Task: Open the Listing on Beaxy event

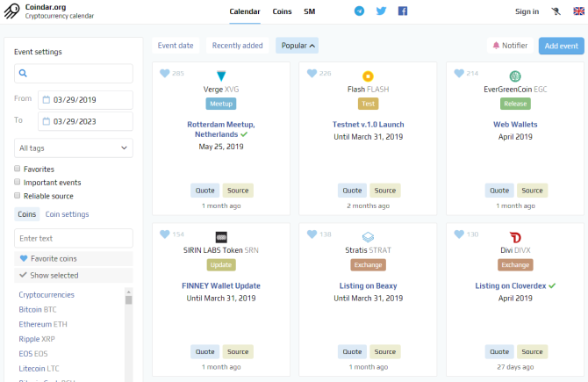Action: (x=368, y=286)
